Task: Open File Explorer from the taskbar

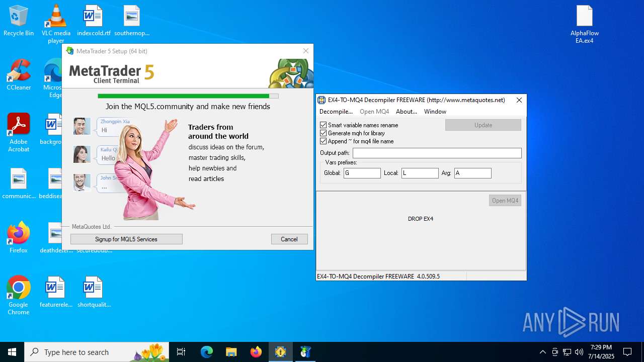Action: 231,352
